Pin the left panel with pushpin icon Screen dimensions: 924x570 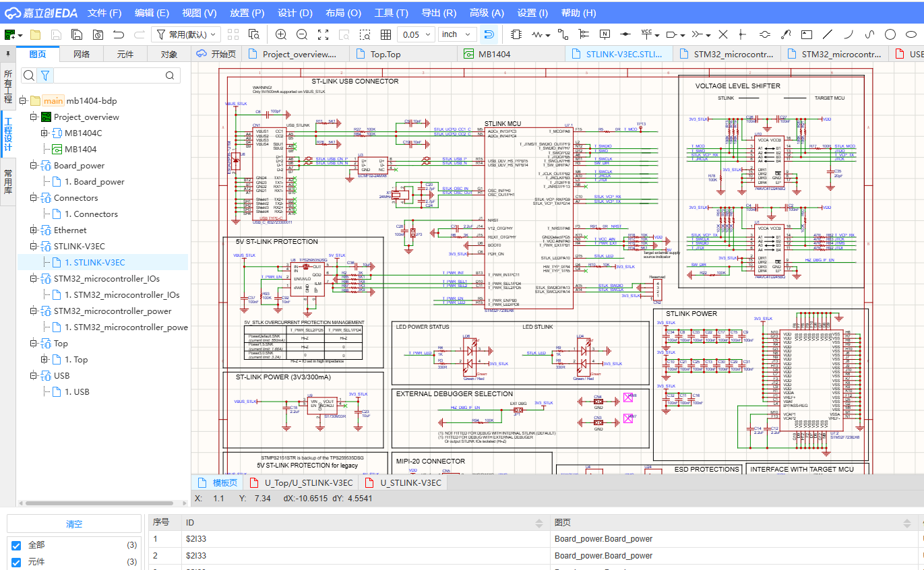pos(7,54)
